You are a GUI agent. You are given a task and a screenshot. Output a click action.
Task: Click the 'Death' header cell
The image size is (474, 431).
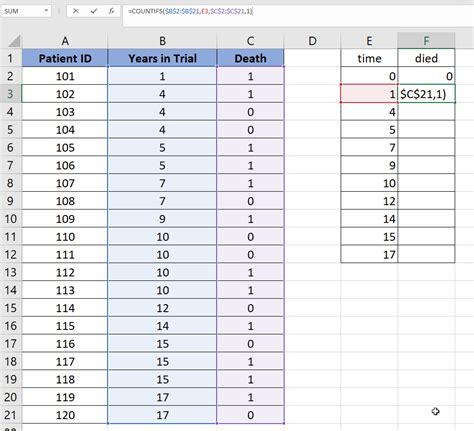[250, 58]
